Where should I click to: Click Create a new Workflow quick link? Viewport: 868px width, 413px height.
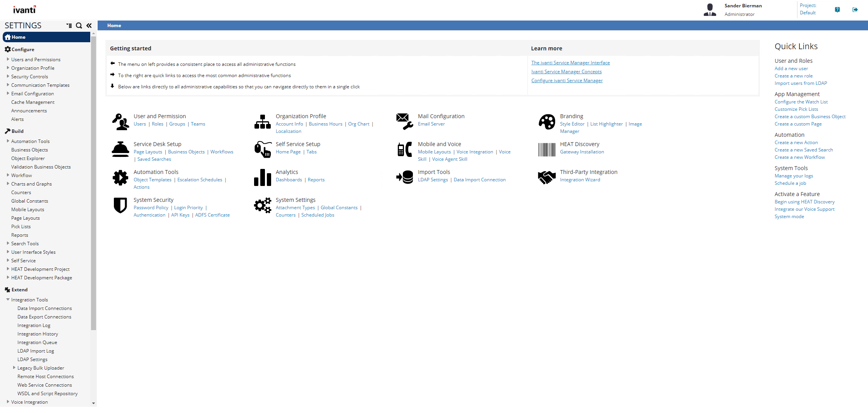pos(800,157)
